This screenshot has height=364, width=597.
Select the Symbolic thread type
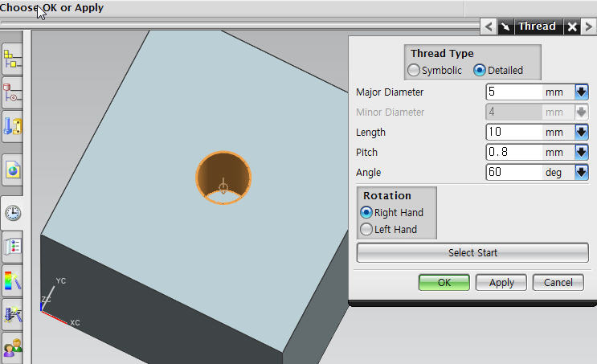point(414,71)
